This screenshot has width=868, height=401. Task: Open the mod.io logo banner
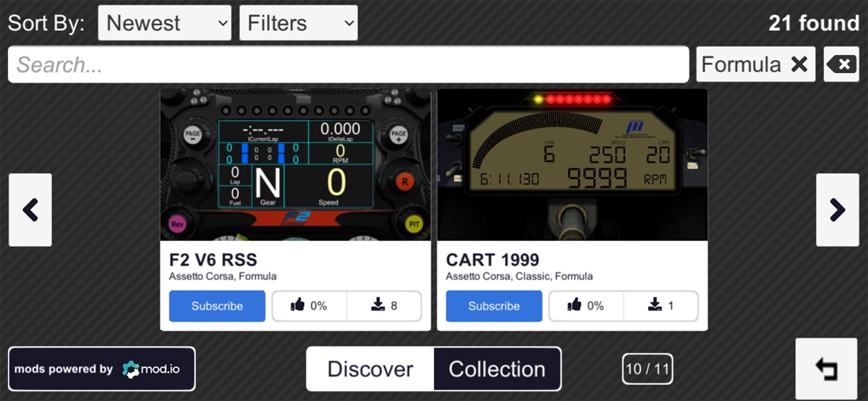[101, 369]
